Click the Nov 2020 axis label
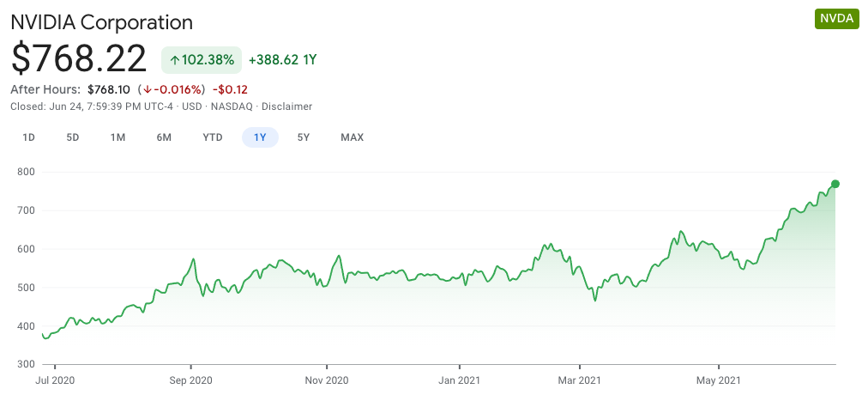The width and height of the screenshot is (868, 395). [327, 380]
